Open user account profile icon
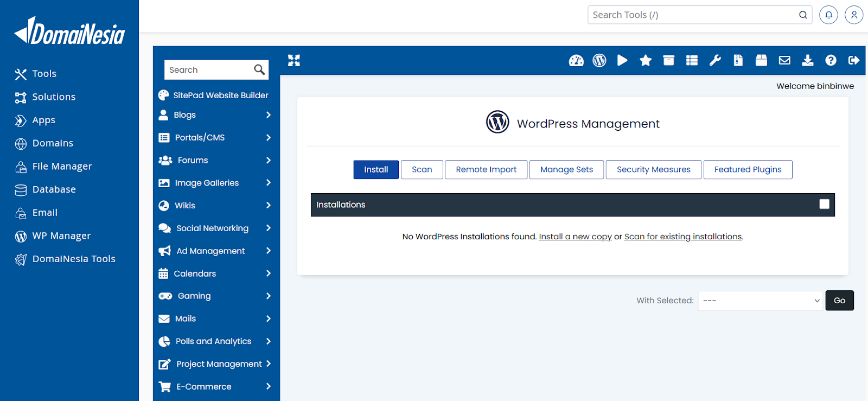 pyautogui.click(x=854, y=15)
